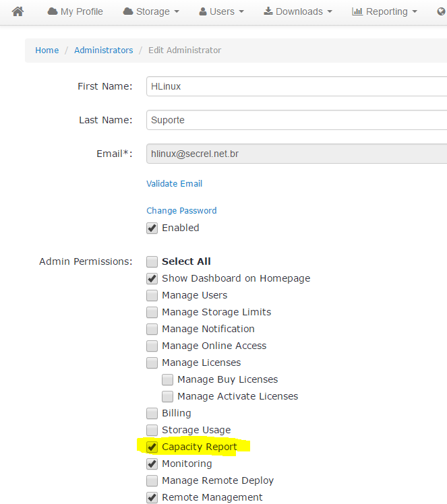Click the Email field with hlinux@secrel.net.br
The width and height of the screenshot is (447, 504).
[x=297, y=154]
